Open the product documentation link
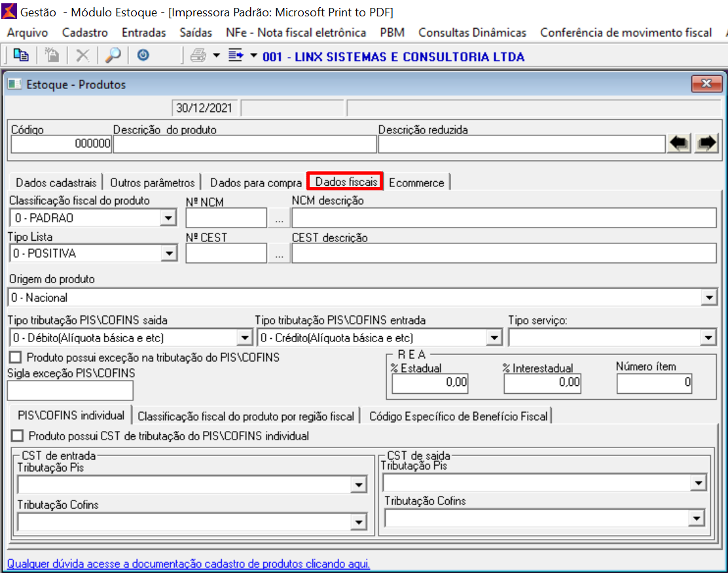 point(188,563)
